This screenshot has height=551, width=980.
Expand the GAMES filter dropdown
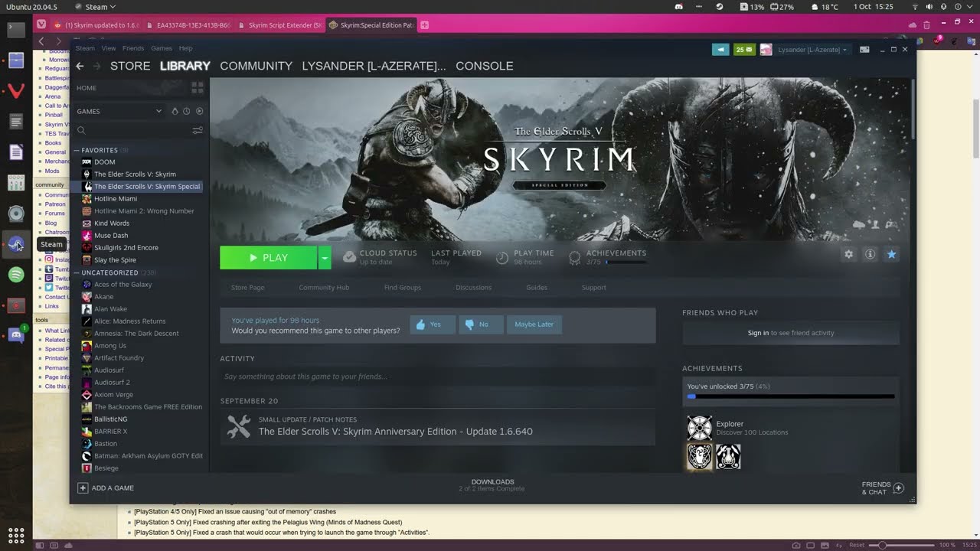(x=158, y=111)
